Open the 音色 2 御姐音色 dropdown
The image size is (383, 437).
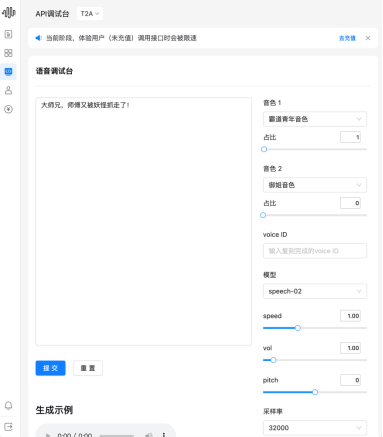pos(315,185)
